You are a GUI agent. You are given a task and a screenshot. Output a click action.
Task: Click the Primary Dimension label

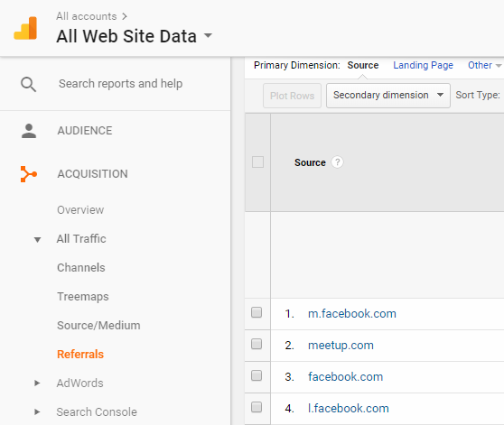[x=296, y=66]
